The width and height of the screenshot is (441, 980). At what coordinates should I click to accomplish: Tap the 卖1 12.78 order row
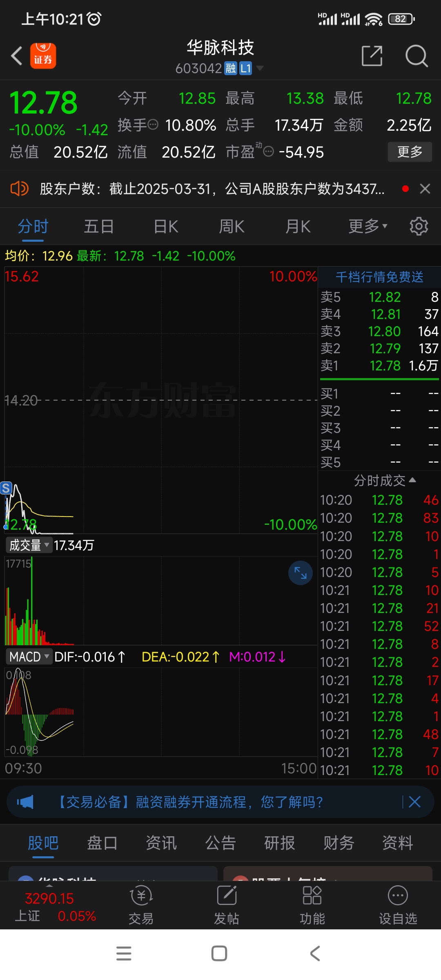pyautogui.click(x=379, y=365)
